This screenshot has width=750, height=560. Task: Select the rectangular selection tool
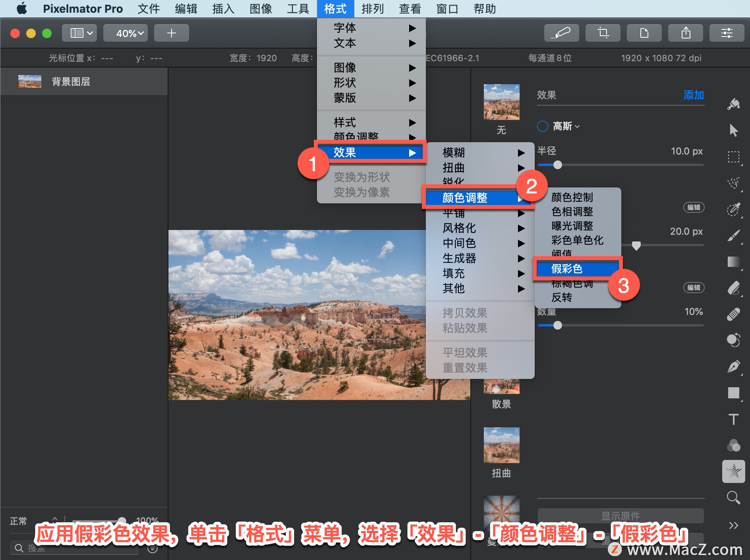pyautogui.click(x=733, y=157)
